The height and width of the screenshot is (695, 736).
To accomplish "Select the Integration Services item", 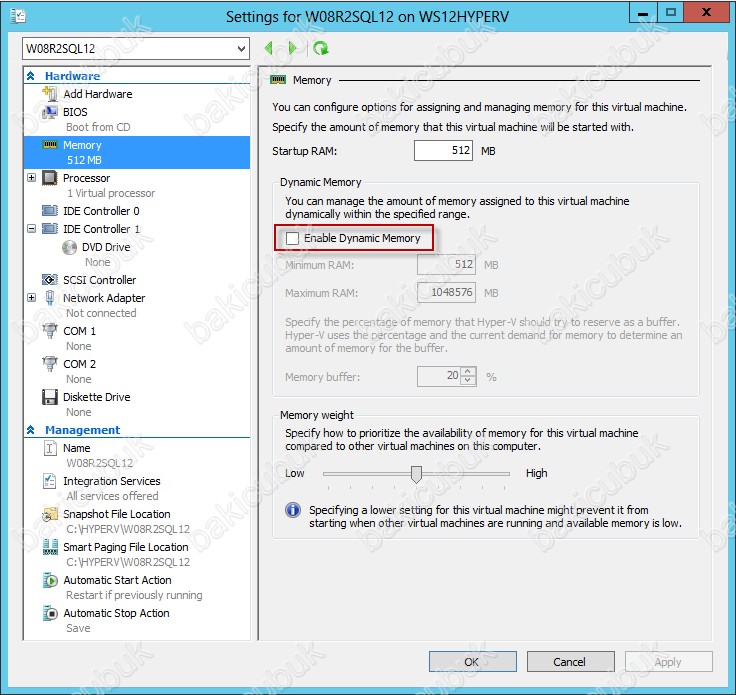I will tap(112, 481).
